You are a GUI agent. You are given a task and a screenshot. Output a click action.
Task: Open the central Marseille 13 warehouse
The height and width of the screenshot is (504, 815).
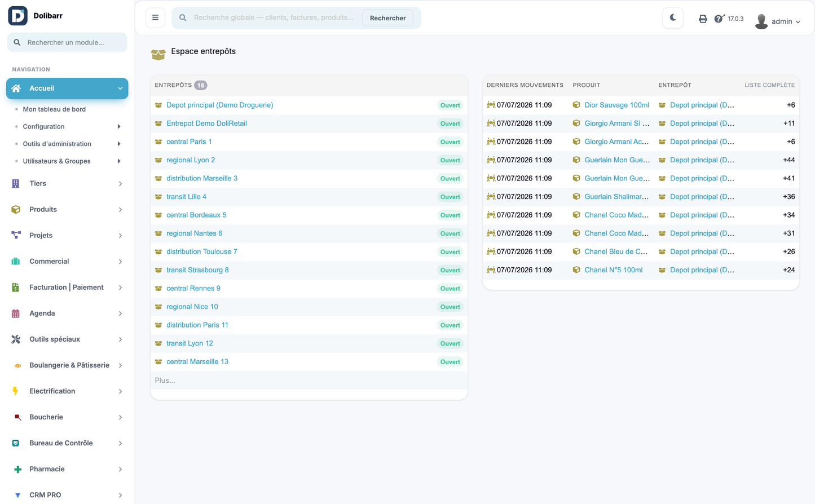(x=197, y=361)
